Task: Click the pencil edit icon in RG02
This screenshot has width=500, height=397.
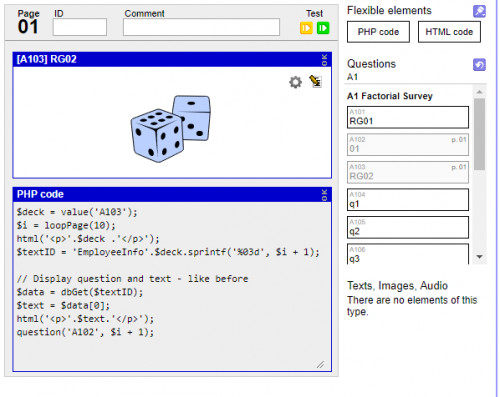Action: tap(315, 81)
